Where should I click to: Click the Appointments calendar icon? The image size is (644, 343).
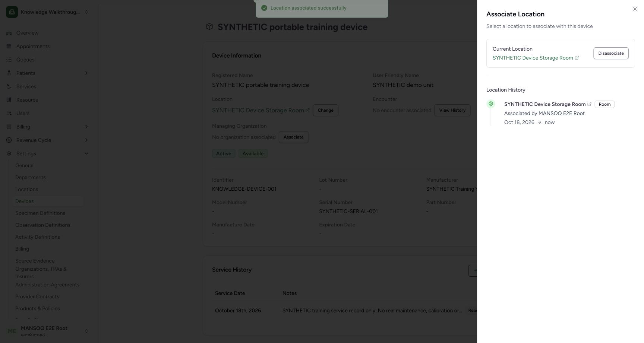click(x=9, y=46)
